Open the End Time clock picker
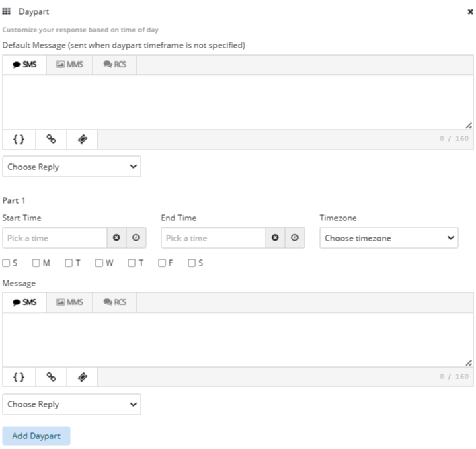This screenshot has height=449, width=476. [294, 238]
